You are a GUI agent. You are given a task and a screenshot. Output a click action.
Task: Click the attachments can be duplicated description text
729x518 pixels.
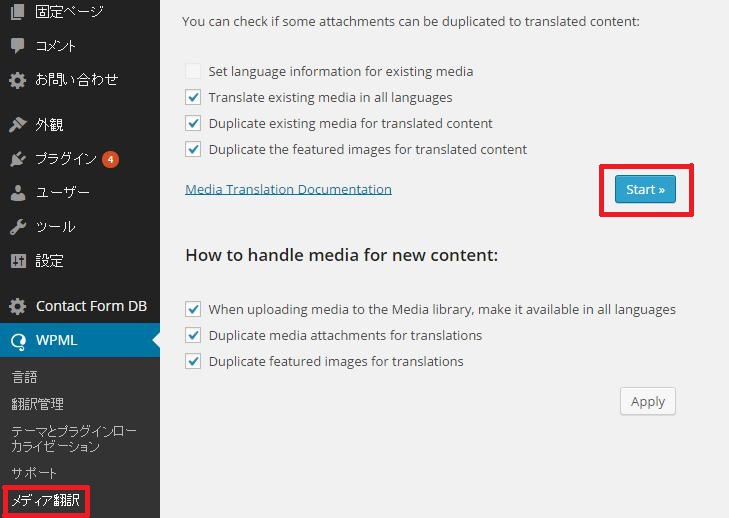[411, 21]
